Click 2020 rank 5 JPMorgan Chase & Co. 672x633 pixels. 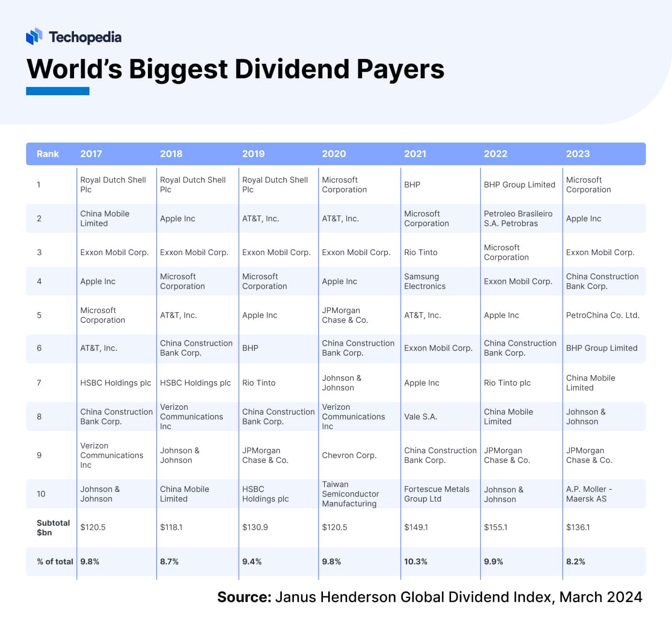(345, 315)
